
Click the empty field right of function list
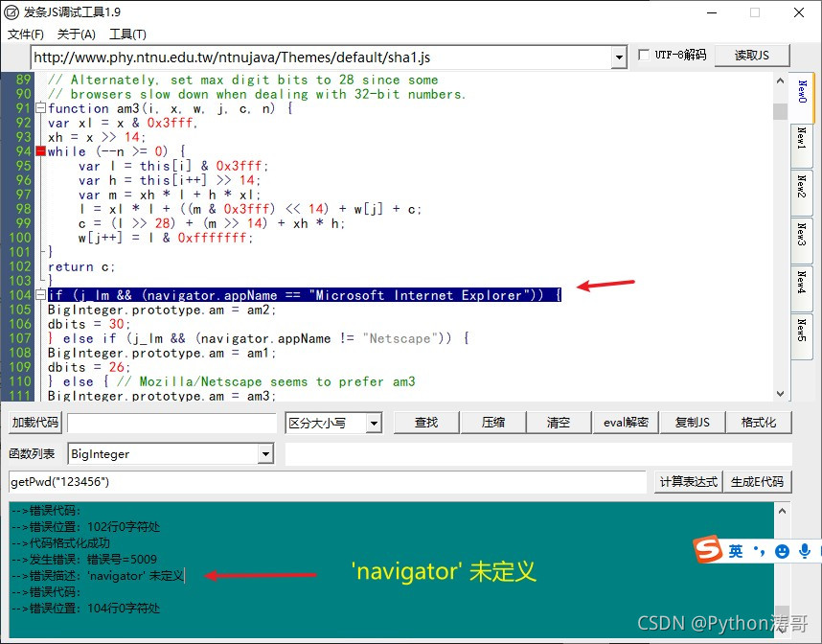coord(538,454)
